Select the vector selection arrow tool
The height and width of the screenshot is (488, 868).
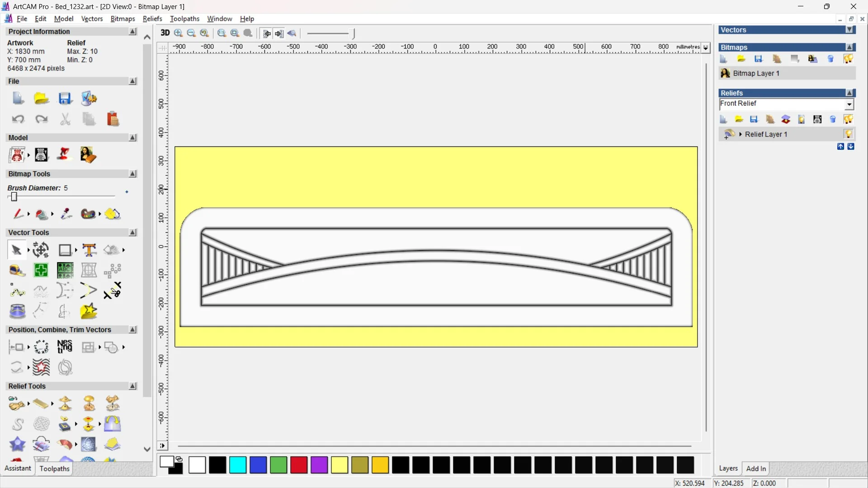[x=17, y=250]
